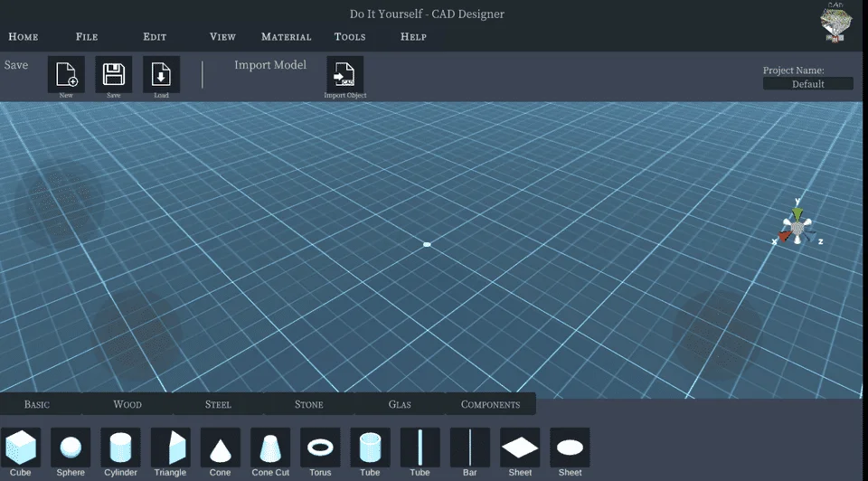Add a Torus primitive
868x481 pixels.
tap(320, 448)
